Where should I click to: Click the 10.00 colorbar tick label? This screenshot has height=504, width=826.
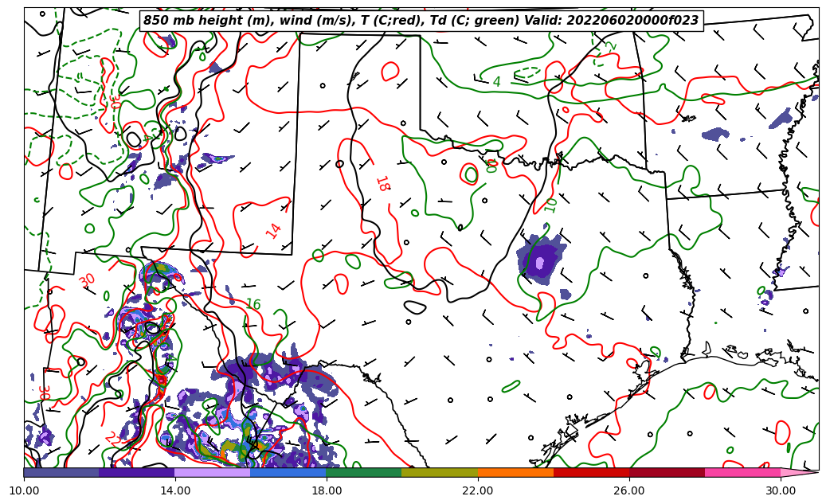[24, 490]
